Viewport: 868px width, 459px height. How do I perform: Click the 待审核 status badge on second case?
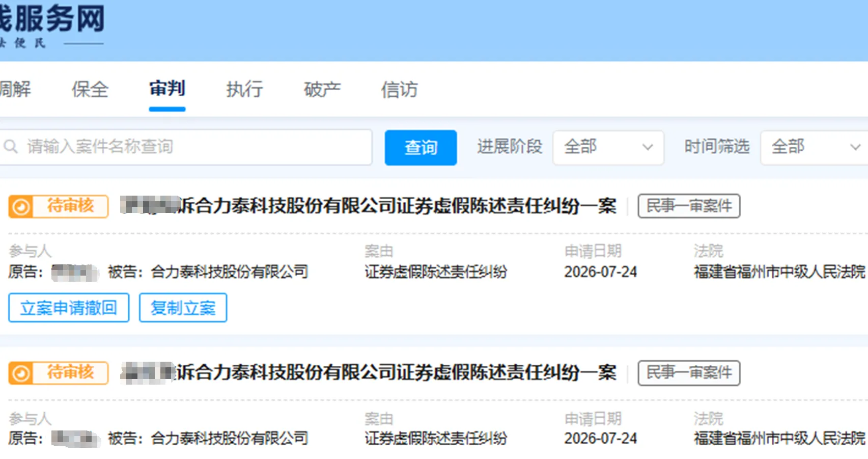[x=59, y=373]
